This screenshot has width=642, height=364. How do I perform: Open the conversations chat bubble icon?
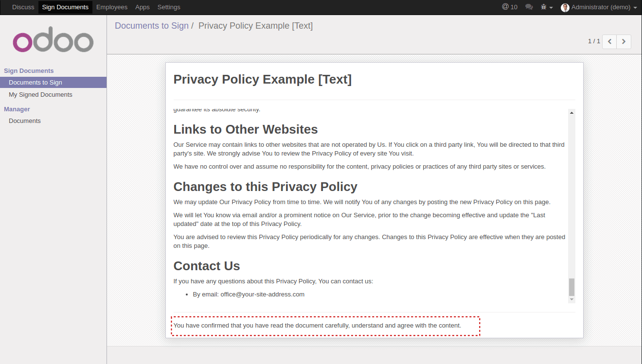(x=529, y=7)
